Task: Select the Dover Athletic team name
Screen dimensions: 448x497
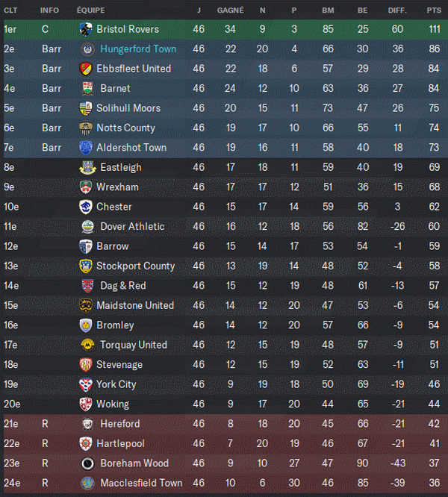Action: click(x=132, y=227)
